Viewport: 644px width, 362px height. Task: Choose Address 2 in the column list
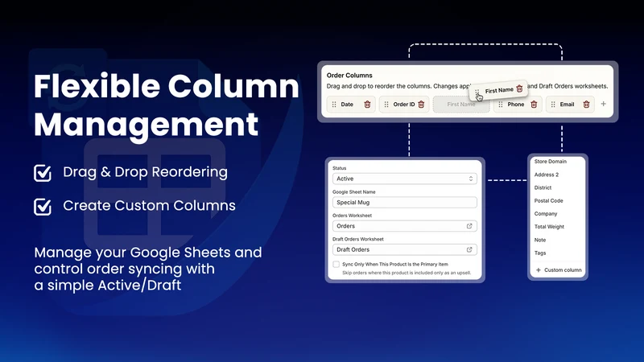pos(547,175)
